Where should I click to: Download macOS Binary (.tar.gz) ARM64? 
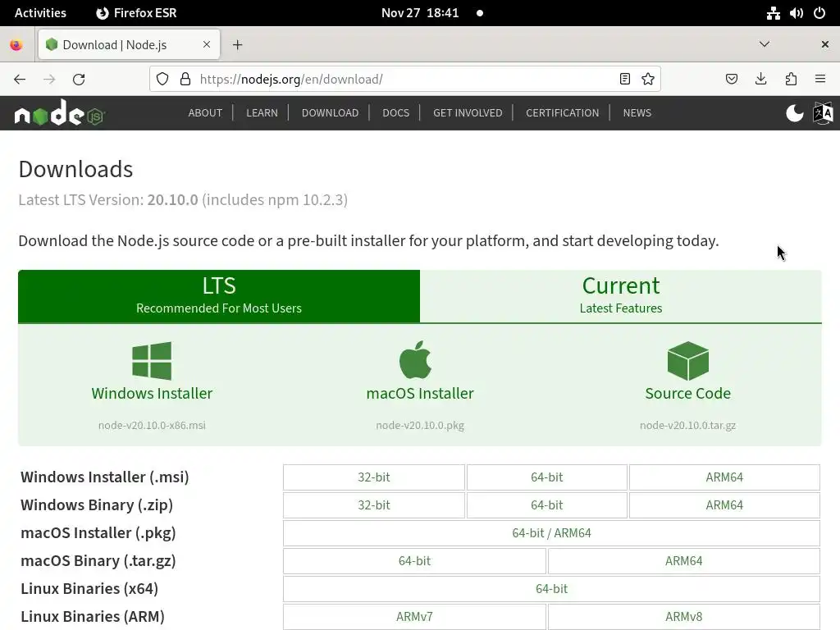click(x=683, y=561)
